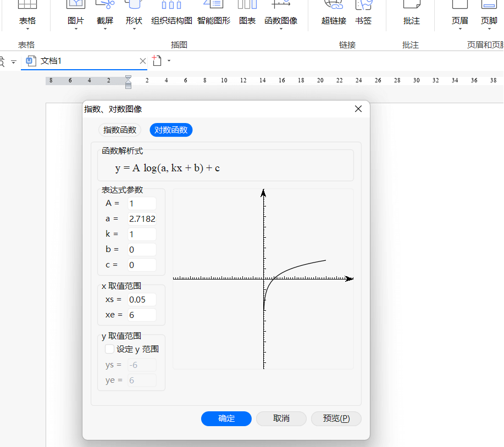Insert a 超链接 hyperlink
The image size is (504, 447).
(334, 13)
